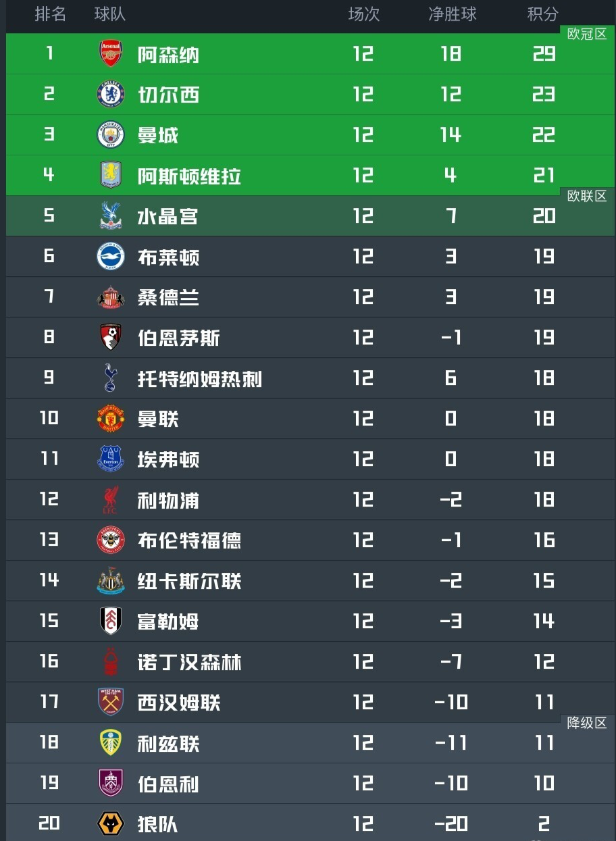Click the Manchester United crest
The width and height of the screenshot is (616, 841).
[x=111, y=419]
